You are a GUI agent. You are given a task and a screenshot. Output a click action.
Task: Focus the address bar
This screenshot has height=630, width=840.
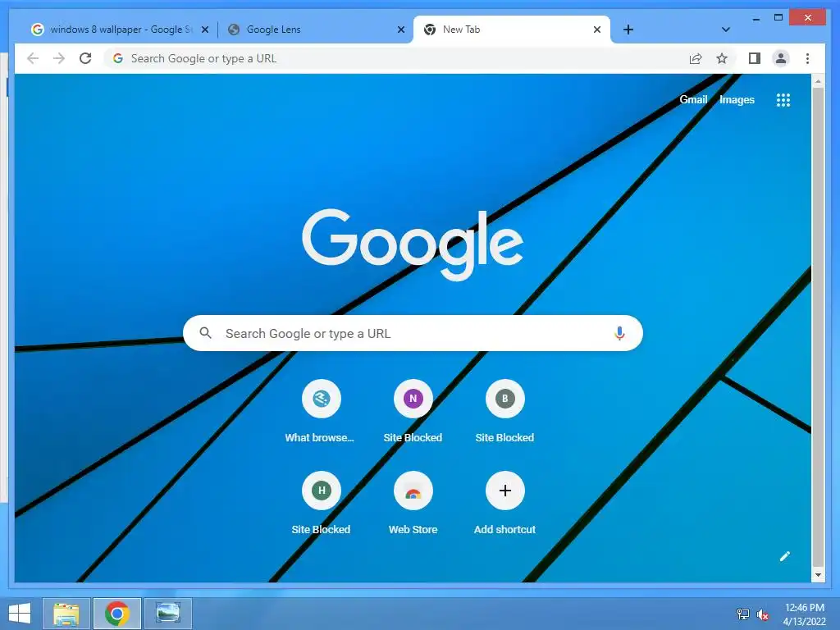(396, 58)
